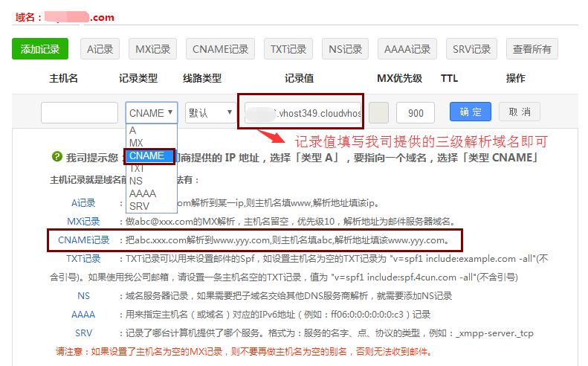Choose A option in record type list
588x366 pixels.
(x=133, y=130)
